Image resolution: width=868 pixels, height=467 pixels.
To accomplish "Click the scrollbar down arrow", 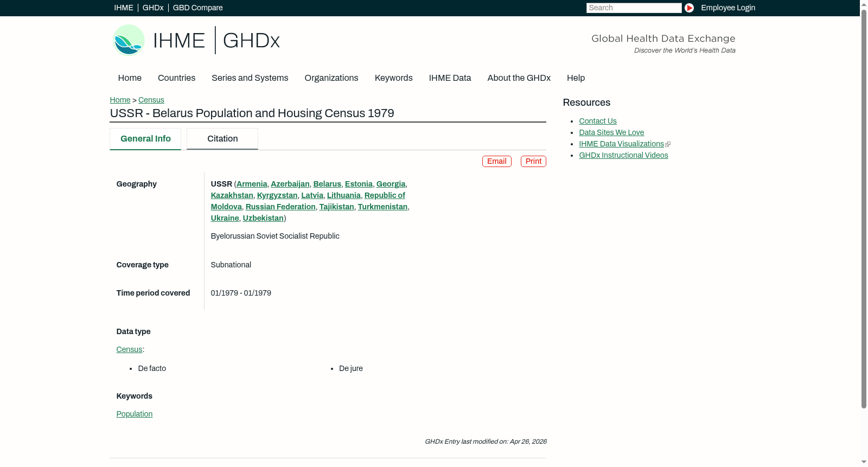I will click(x=864, y=462).
